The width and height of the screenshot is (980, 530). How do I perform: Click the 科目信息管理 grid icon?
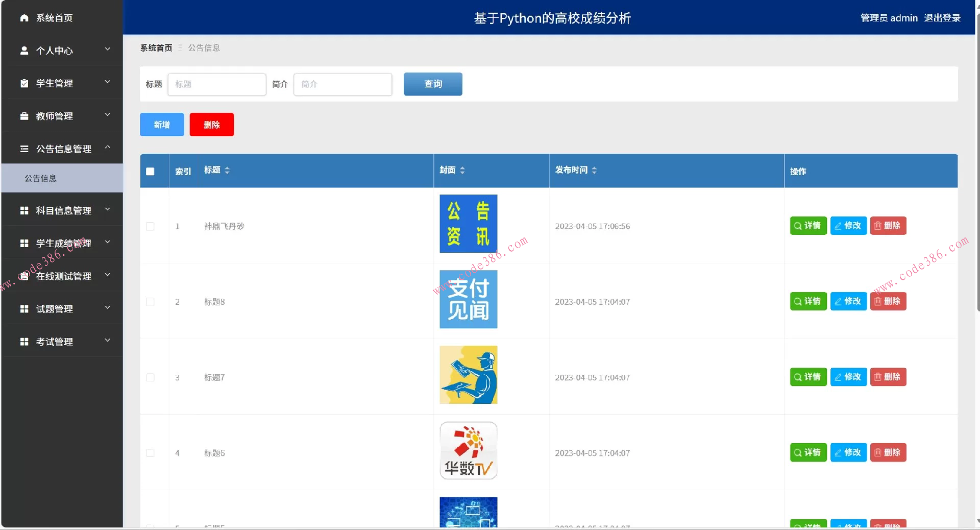tap(24, 210)
